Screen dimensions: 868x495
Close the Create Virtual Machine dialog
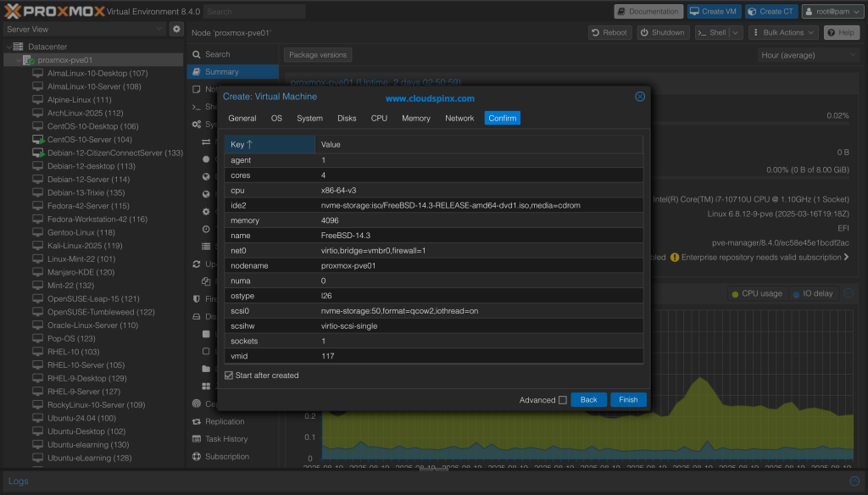(640, 97)
